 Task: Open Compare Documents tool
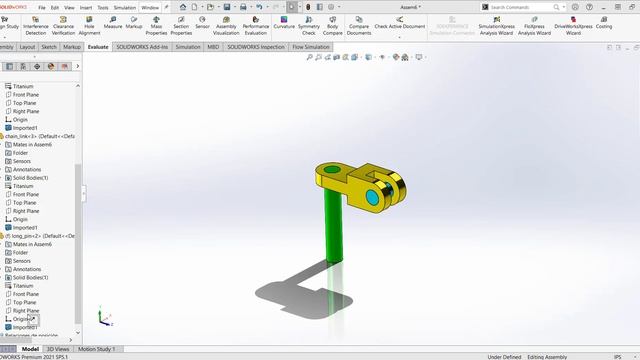pos(359,26)
